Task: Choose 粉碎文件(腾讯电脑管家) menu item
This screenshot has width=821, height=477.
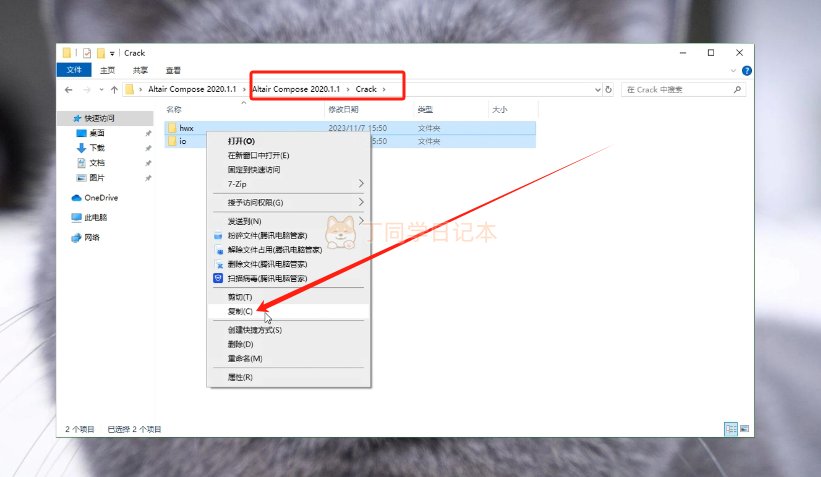Action: point(289,236)
